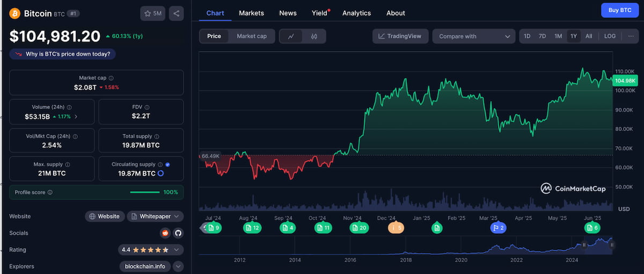
Task: Select the Market cap toggle
Action: point(252,36)
